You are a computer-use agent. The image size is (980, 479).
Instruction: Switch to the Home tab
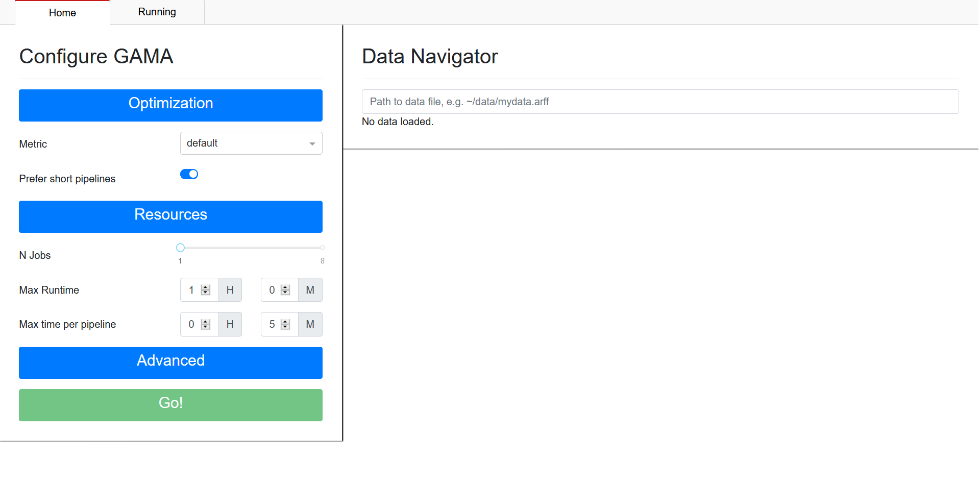[x=62, y=12]
